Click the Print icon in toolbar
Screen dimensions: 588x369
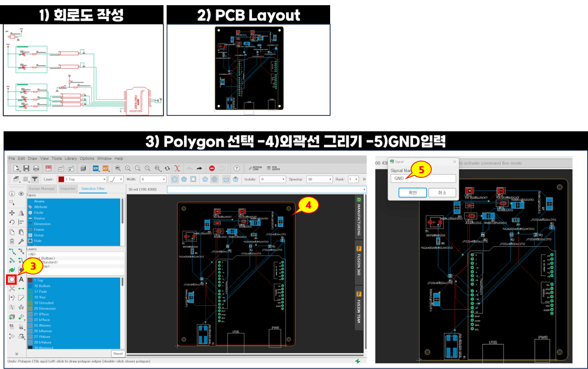[36, 169]
